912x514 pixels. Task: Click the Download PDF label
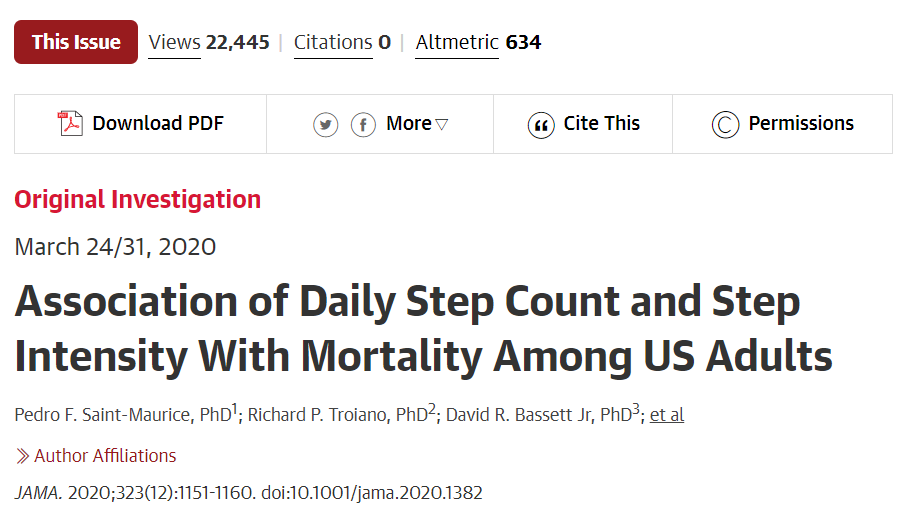158,124
